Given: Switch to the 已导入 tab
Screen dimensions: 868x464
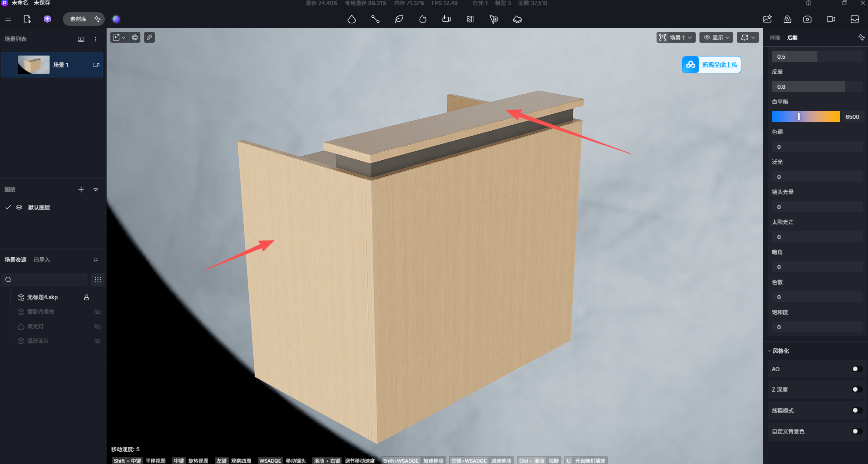Looking at the screenshot, I should point(42,260).
